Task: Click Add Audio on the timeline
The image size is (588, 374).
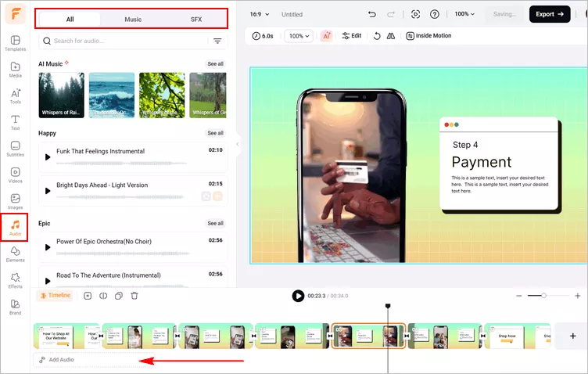Action: 94,360
